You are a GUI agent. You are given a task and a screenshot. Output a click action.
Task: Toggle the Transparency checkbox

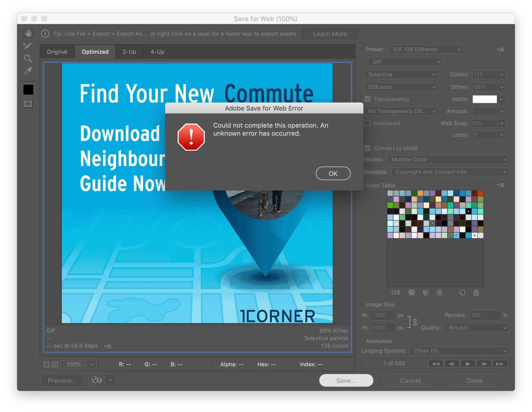coord(368,99)
